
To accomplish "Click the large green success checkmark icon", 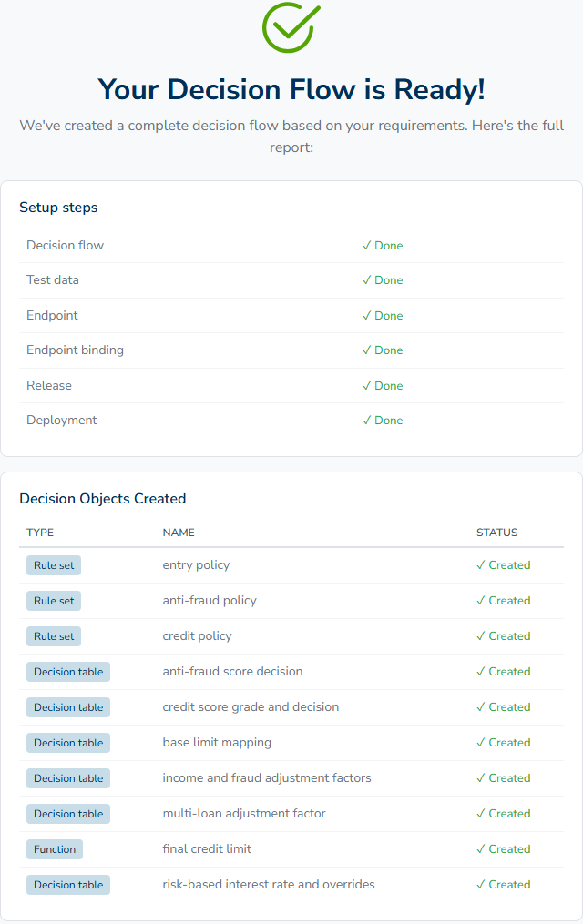I will 291,27.
